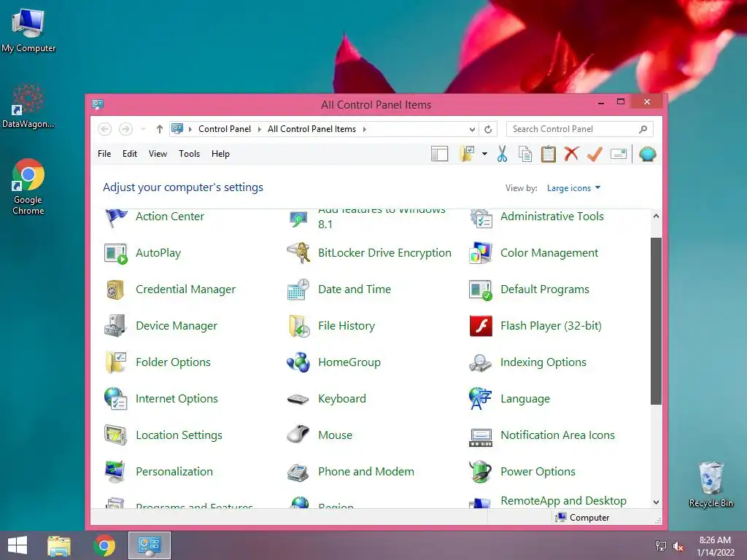
Task: Open the BitLocker Drive Encryption keys icon
Action: pyautogui.click(x=298, y=253)
